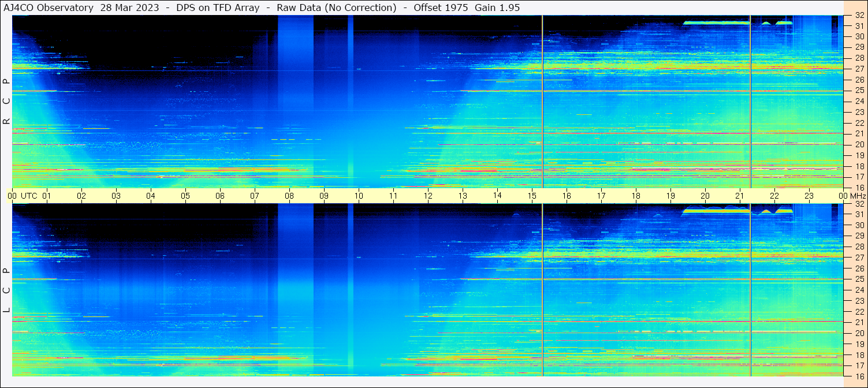The image size is (868, 388).
Task: Select the 14 hour label on the time axis
Action: pyautogui.click(x=497, y=195)
